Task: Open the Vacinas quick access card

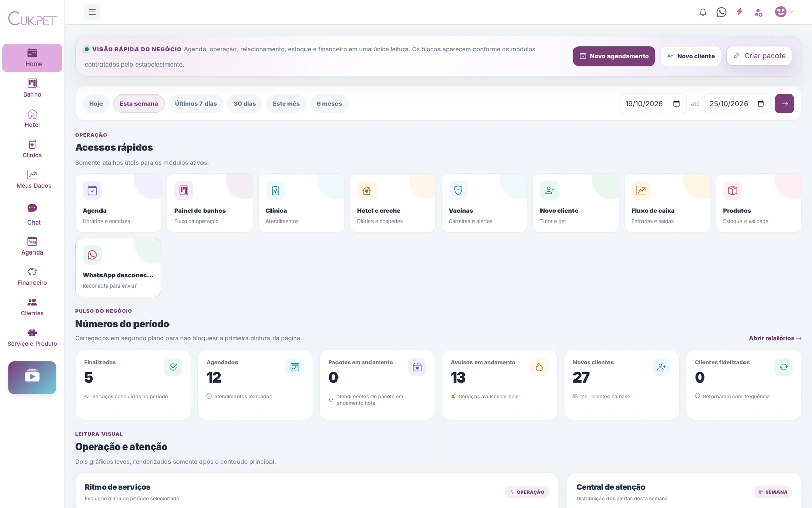Action: (484, 203)
